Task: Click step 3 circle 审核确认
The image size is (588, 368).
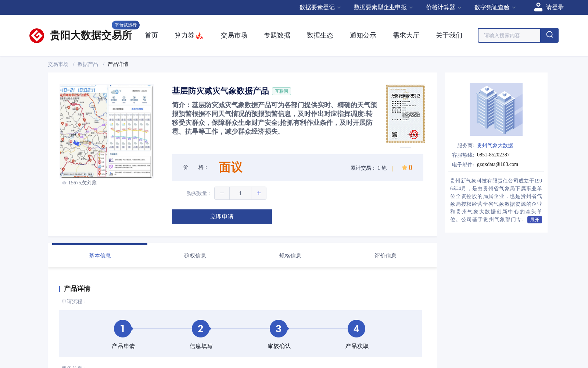Action: tap(279, 329)
